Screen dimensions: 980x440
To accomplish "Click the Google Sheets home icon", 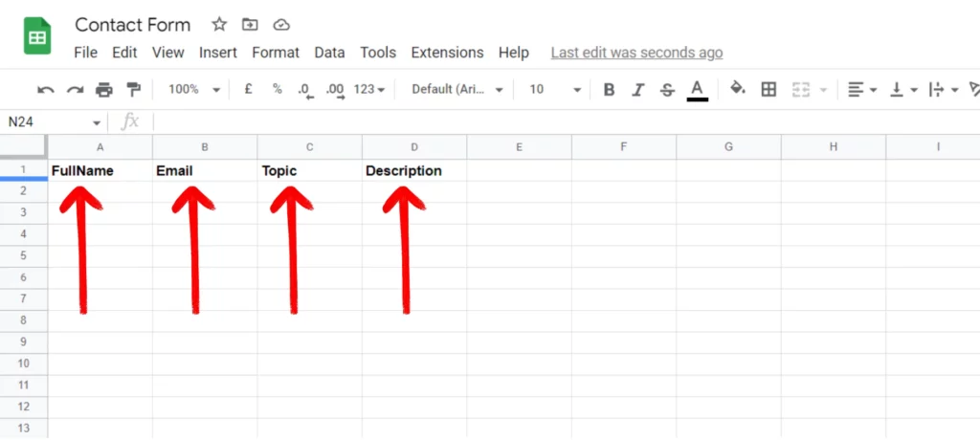I will (x=37, y=35).
